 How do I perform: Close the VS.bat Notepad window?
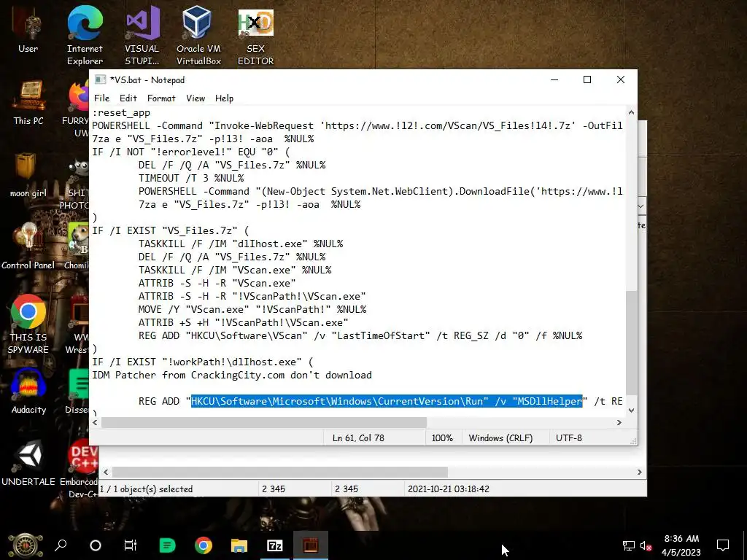[621, 79]
